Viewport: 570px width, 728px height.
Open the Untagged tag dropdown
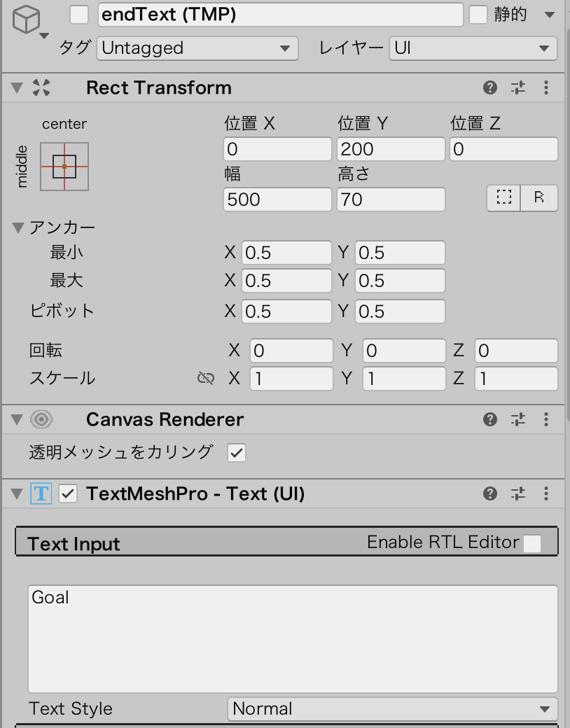click(196, 48)
